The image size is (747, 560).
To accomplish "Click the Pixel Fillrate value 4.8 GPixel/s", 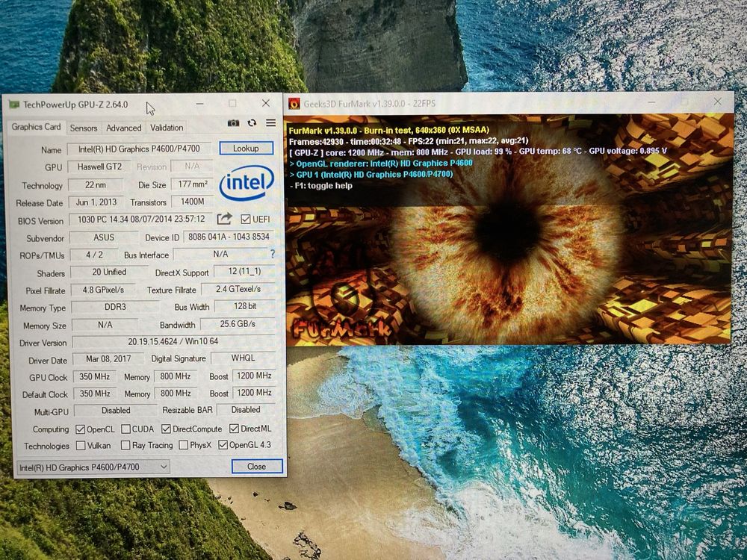I will 103,290.
